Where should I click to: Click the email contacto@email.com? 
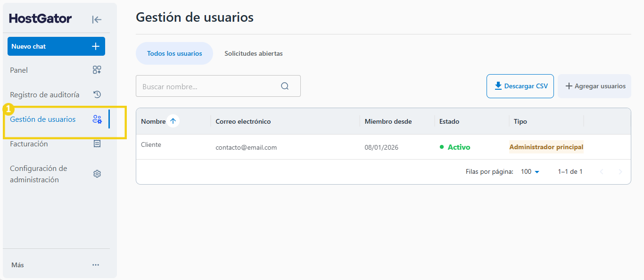[x=246, y=147]
